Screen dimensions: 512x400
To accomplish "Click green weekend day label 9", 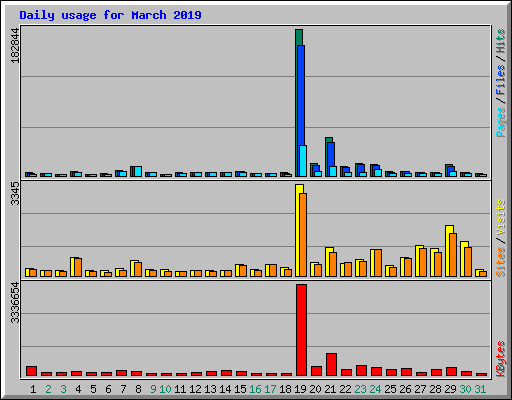I will (x=153, y=389).
